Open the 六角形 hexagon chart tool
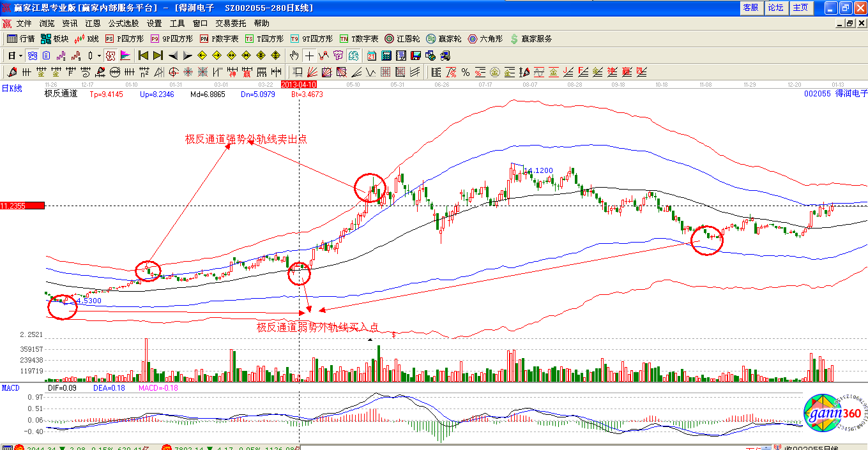The image size is (868, 450). click(485, 39)
